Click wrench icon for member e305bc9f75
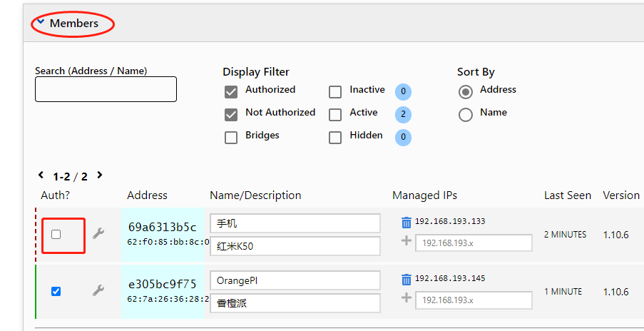 (x=98, y=290)
